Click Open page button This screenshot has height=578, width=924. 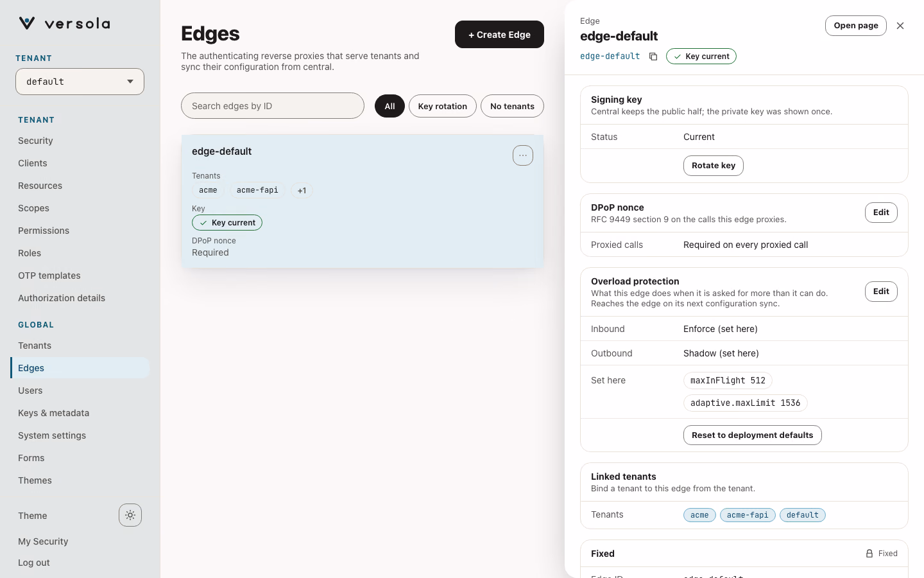pos(856,26)
